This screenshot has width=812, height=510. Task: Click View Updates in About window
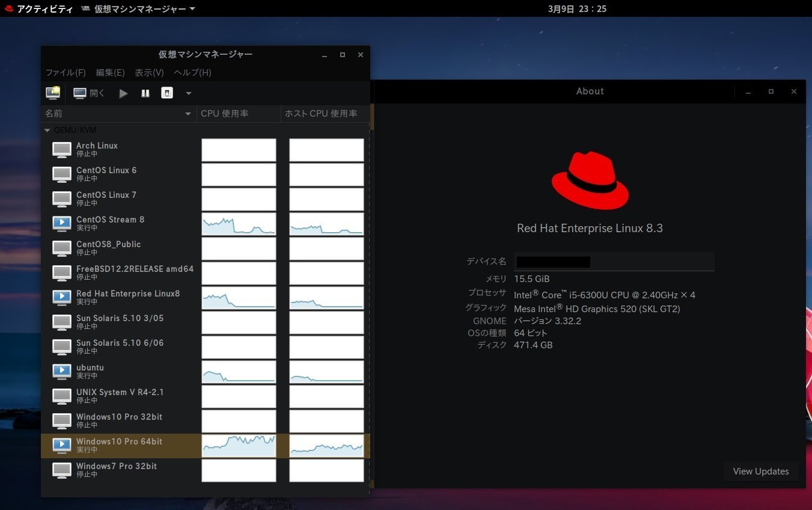[x=761, y=472]
